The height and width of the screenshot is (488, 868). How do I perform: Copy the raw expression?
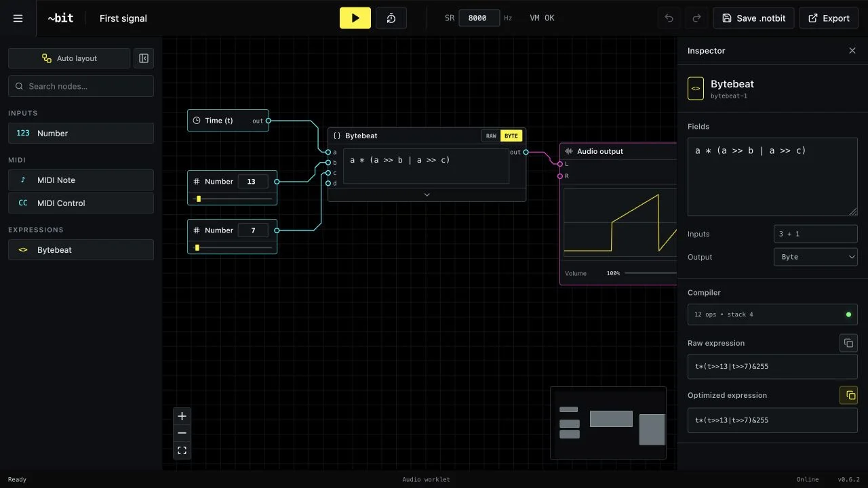848,343
